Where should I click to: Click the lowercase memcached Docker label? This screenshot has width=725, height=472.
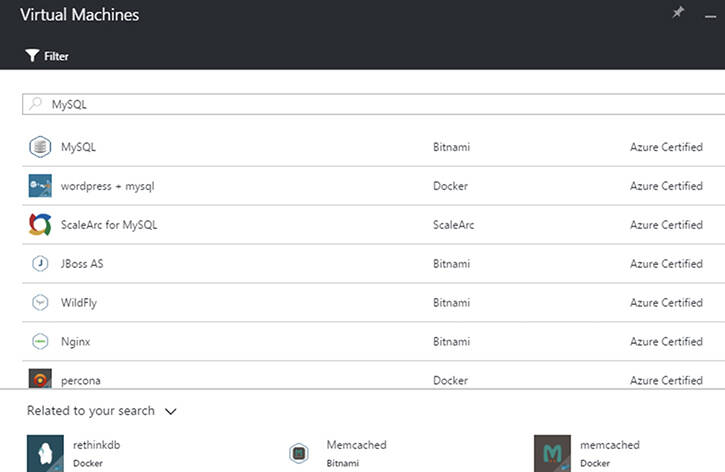tap(610, 445)
